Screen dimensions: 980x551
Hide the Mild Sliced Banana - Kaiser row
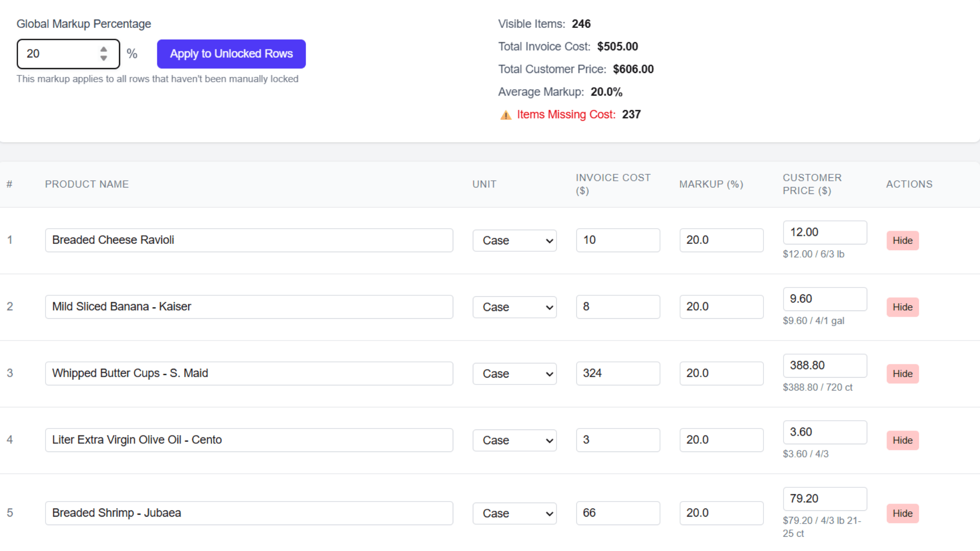coord(902,307)
